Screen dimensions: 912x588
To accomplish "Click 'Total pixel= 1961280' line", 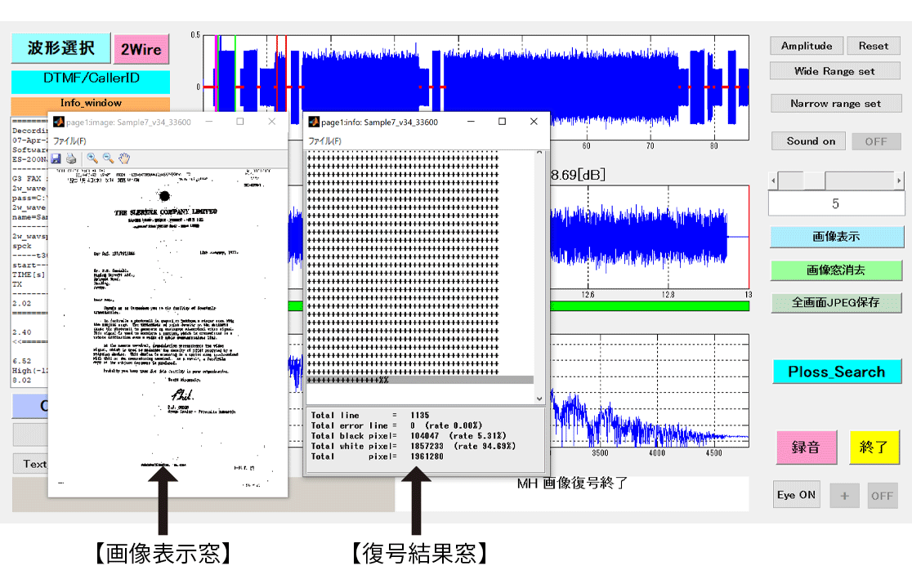I will pos(377,457).
